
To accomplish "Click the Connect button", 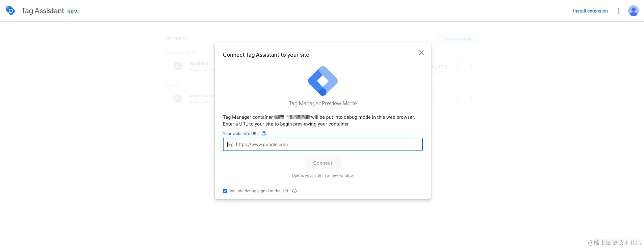I will (x=323, y=163).
